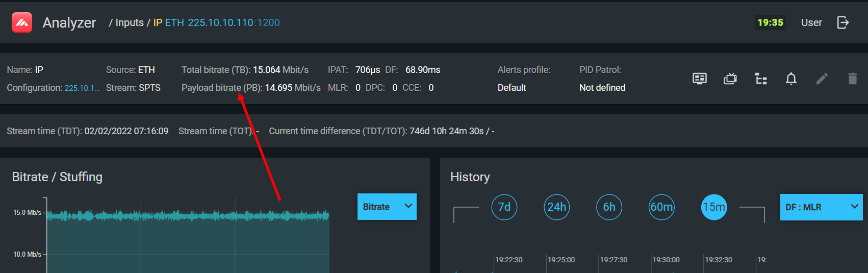The image size is (868, 273).
Task: Select the 24h history range
Action: (x=556, y=207)
